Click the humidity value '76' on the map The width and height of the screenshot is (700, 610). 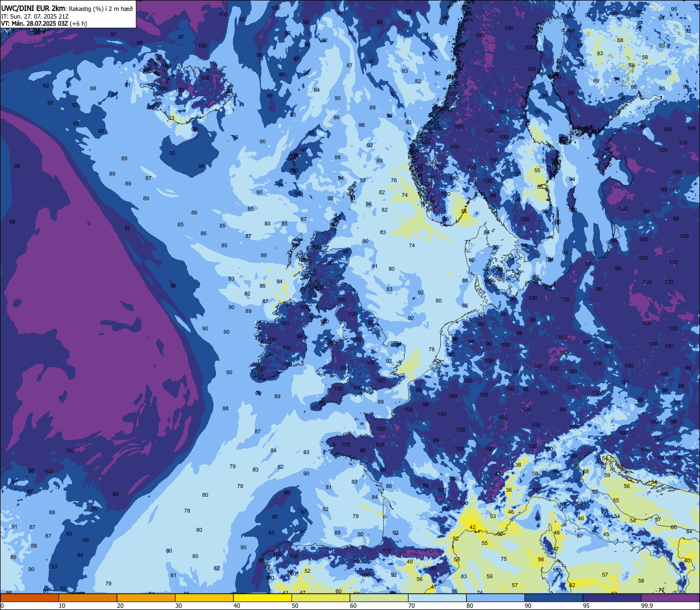coord(394,181)
